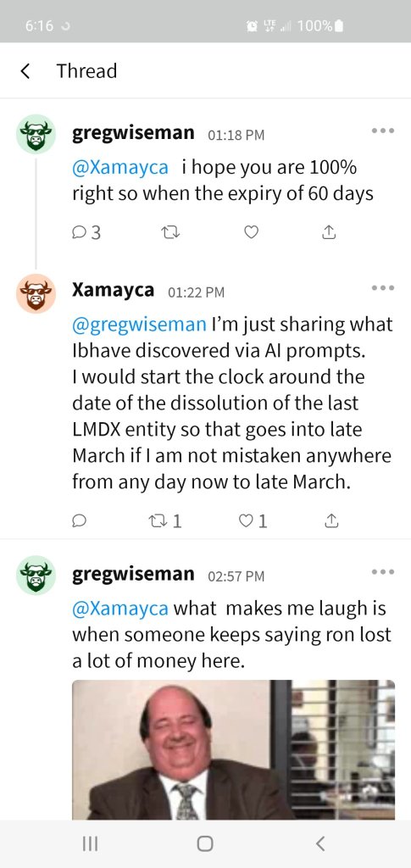Screen dimensions: 411x868
Task: Reply to Xamayca's 01:22 PM message
Action: click(x=79, y=521)
